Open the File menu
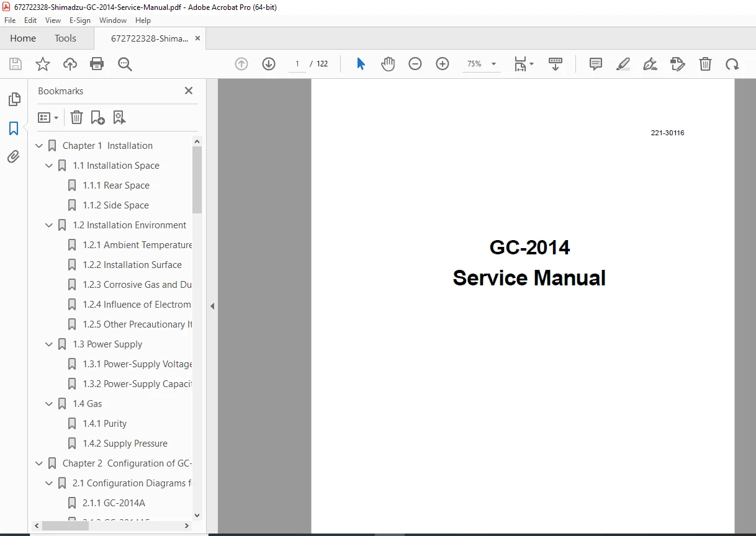 [10, 20]
